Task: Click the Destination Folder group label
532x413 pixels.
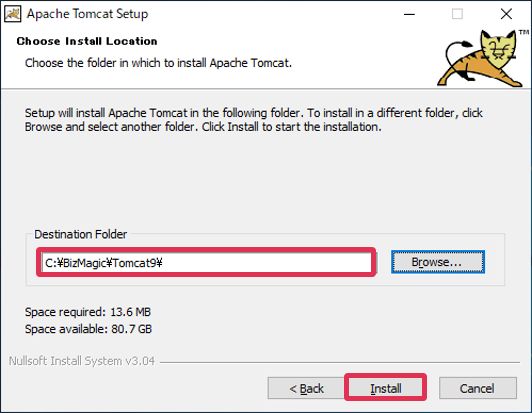Action: coord(80,234)
